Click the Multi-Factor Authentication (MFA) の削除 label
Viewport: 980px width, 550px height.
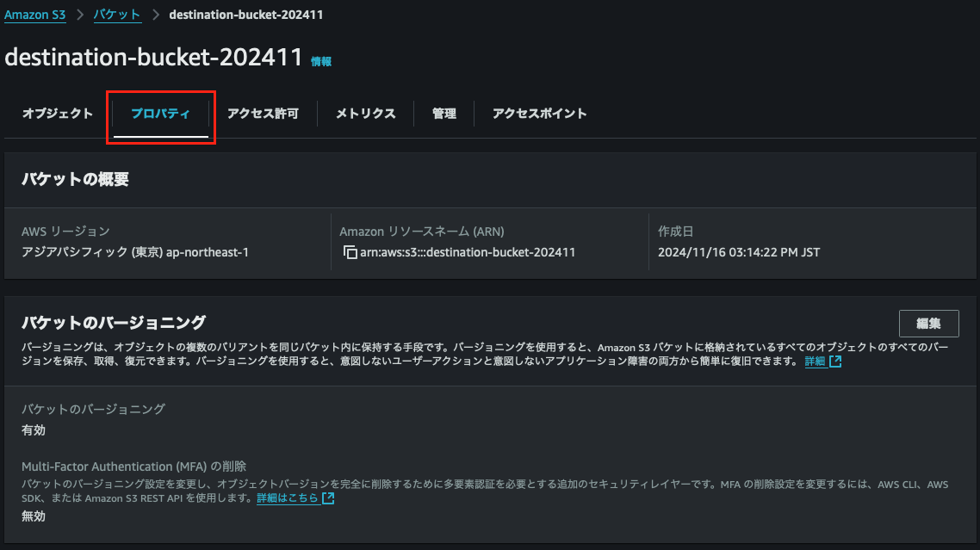point(133,467)
